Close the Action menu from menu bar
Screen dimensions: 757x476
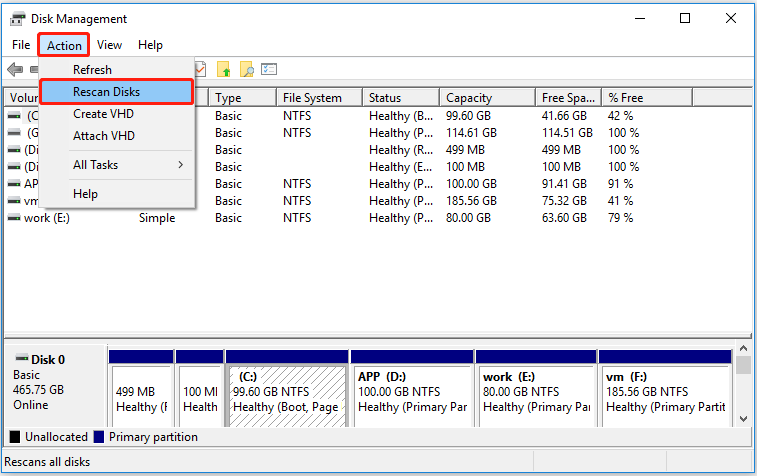(64, 45)
